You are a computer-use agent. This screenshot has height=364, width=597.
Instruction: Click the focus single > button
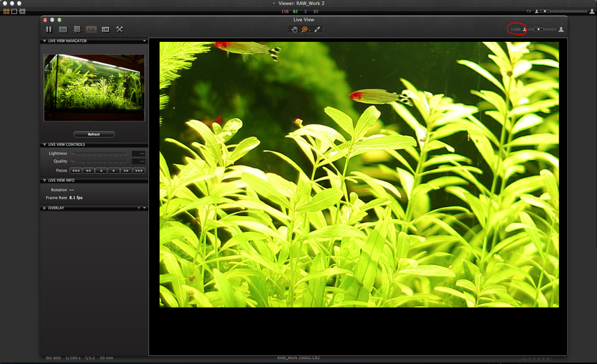click(114, 170)
